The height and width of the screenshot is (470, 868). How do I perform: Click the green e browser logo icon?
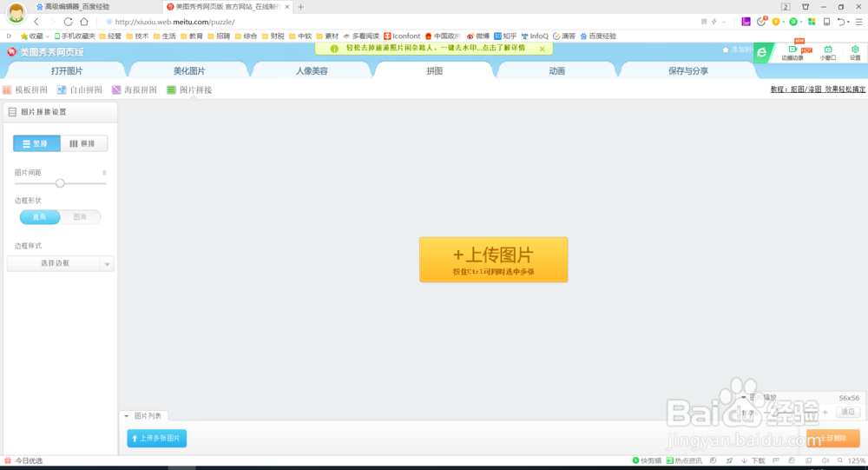pos(762,53)
